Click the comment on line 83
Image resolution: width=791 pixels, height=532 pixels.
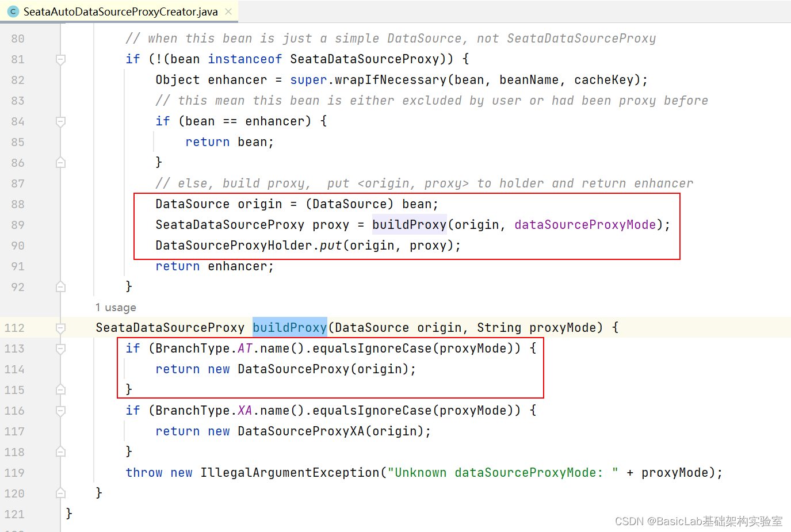click(x=431, y=101)
